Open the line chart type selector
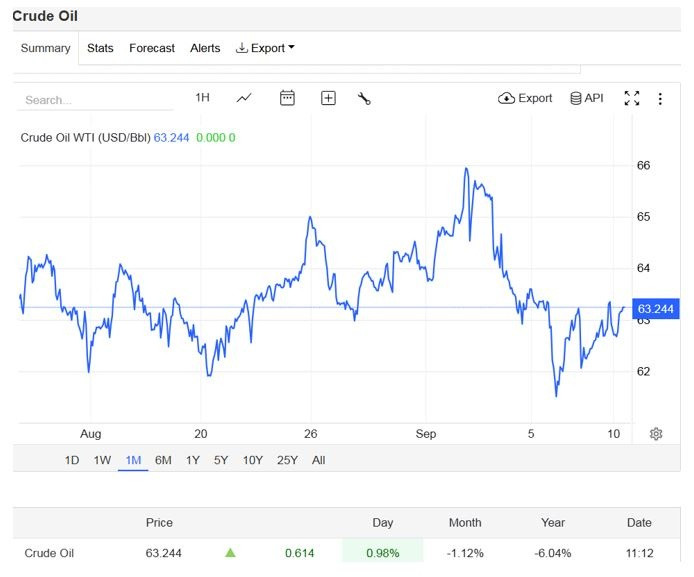 [244, 98]
